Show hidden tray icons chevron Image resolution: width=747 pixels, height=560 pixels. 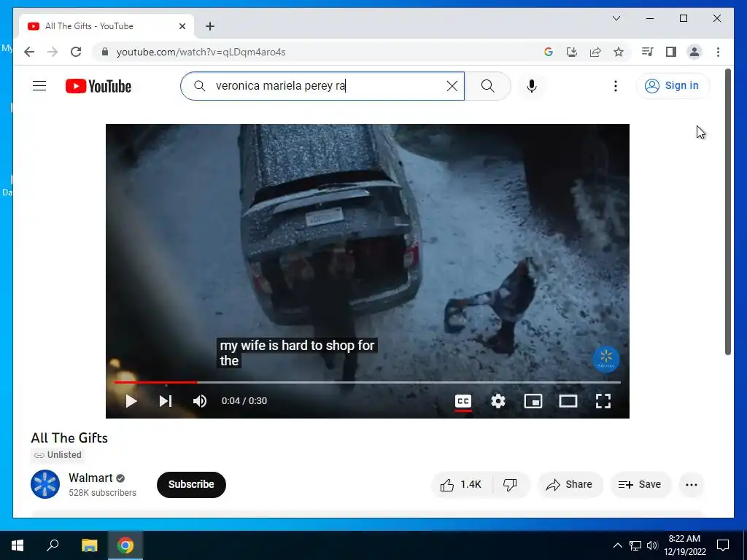pyautogui.click(x=617, y=545)
